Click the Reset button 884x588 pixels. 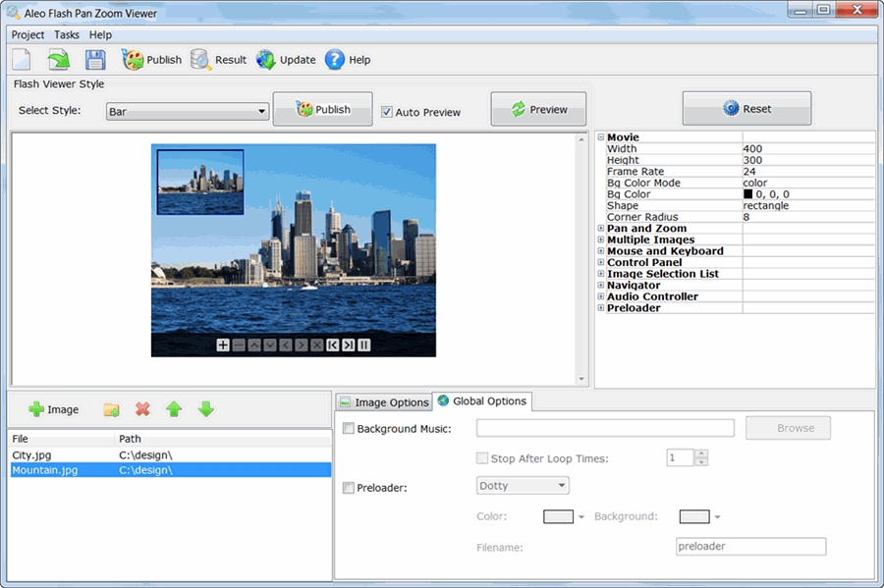(746, 109)
